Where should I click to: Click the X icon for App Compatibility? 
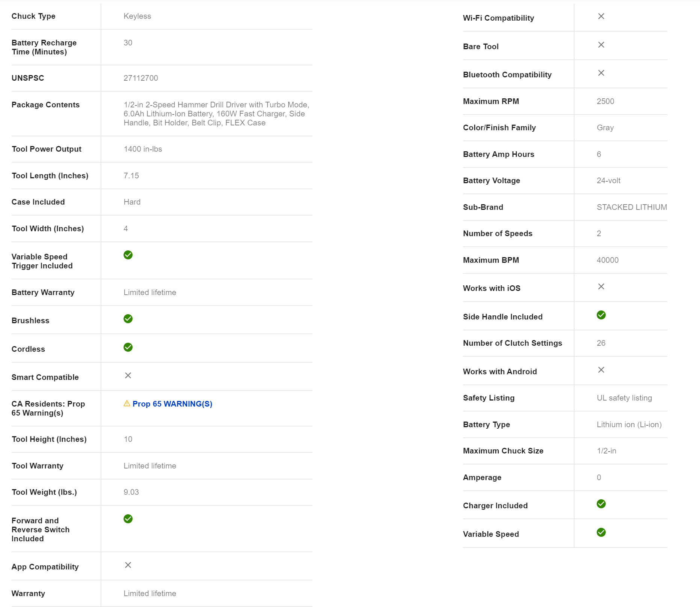128,565
